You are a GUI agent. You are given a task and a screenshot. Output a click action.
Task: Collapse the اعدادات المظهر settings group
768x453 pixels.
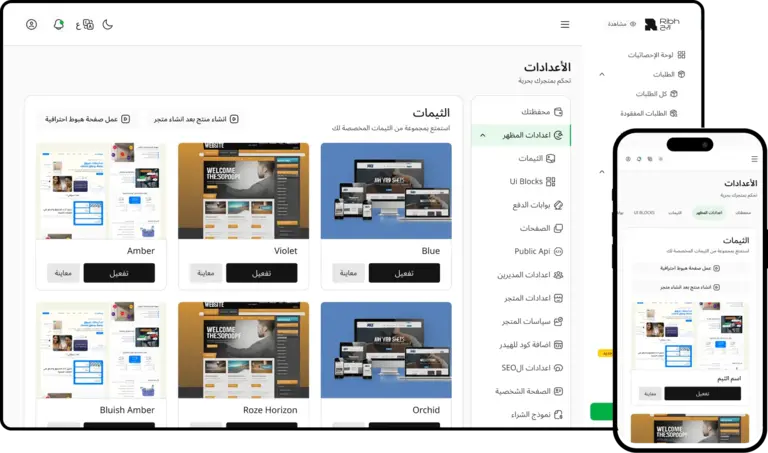click(483, 134)
